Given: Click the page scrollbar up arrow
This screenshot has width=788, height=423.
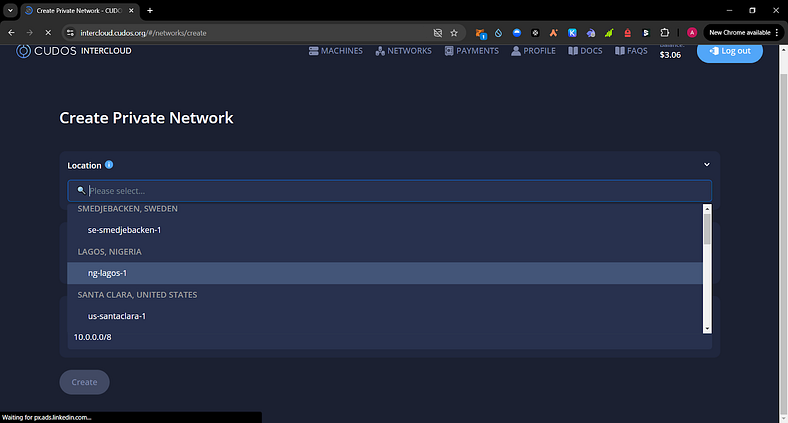Looking at the screenshot, I should pos(783,49).
